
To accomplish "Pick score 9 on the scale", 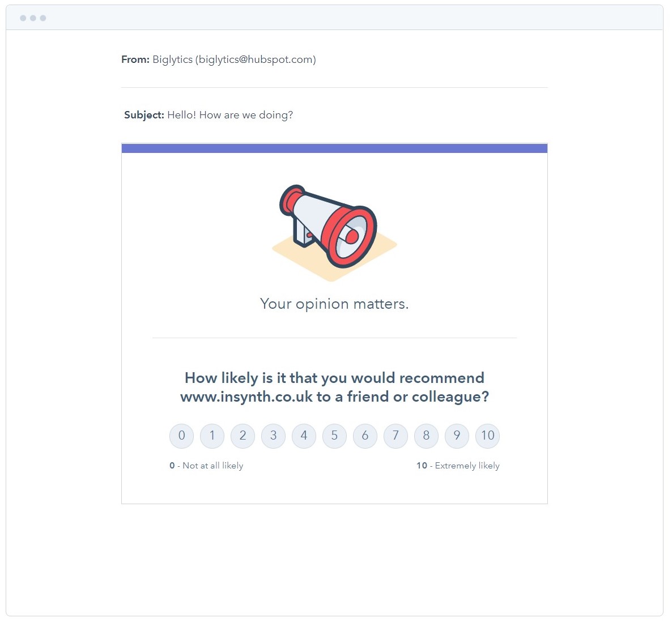I will (x=457, y=436).
